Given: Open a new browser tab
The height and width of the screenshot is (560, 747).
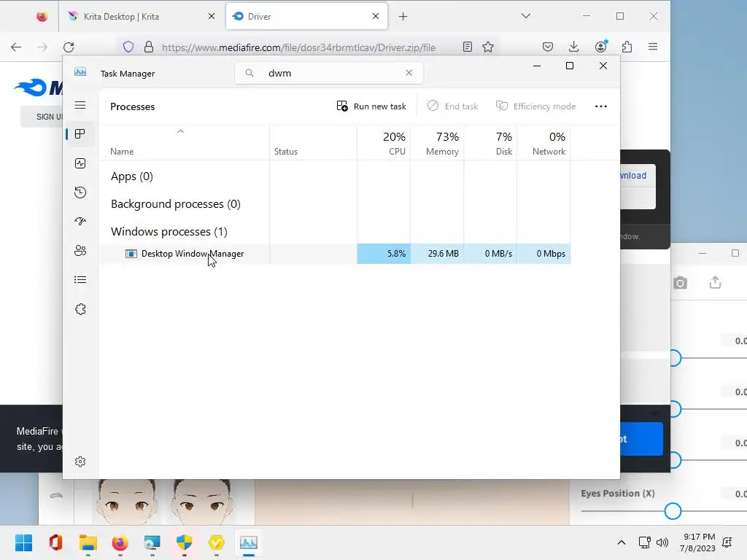Looking at the screenshot, I should tap(403, 17).
